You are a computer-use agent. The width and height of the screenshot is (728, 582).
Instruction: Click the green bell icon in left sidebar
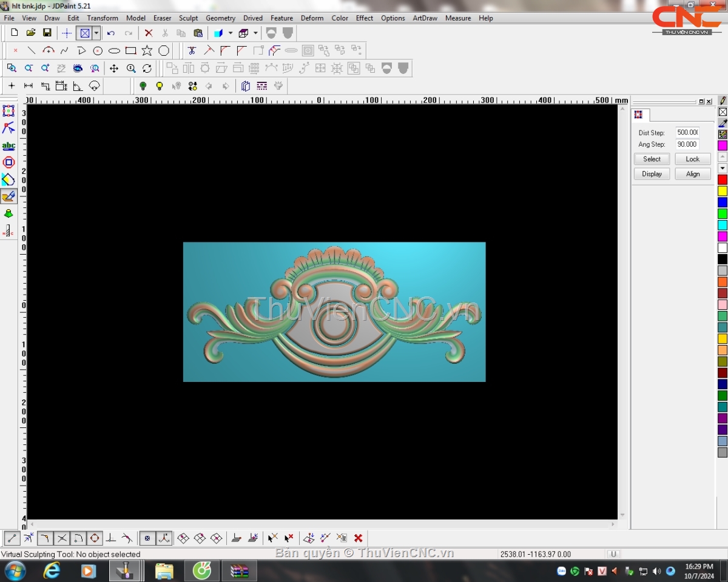[8, 213]
